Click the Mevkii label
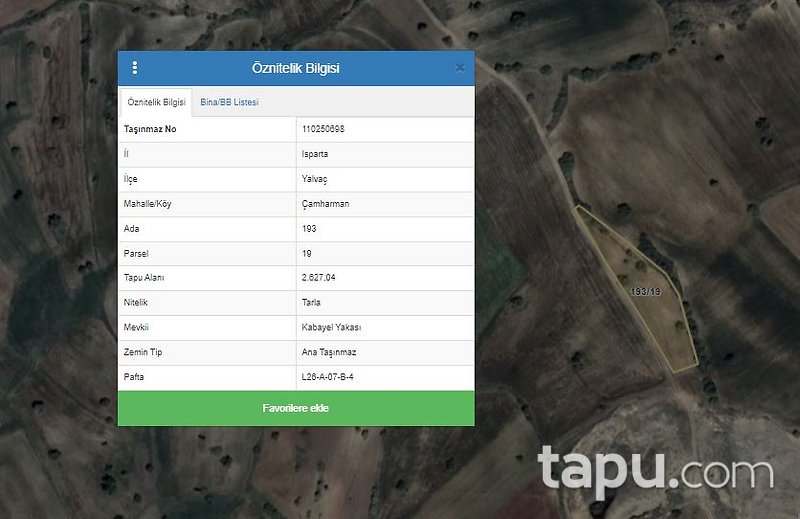 pos(136,328)
